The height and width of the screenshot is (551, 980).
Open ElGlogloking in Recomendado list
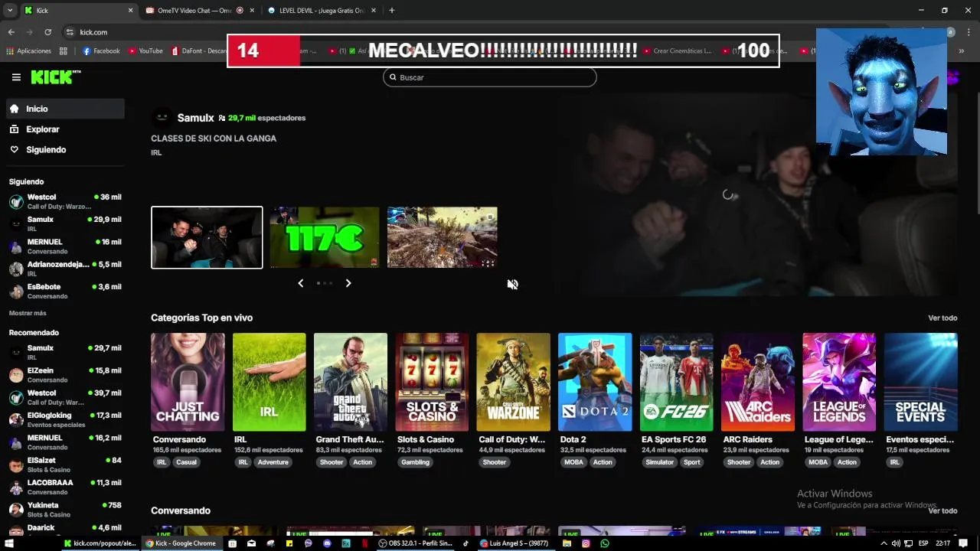coord(66,420)
